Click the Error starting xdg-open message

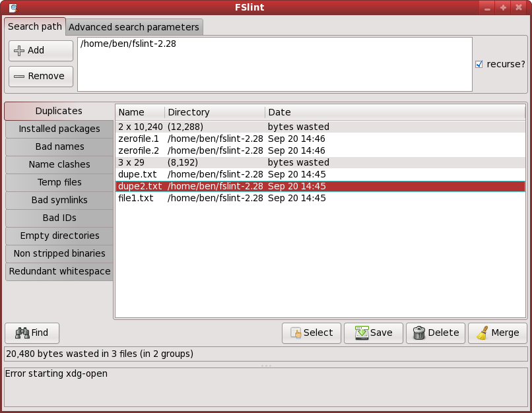[x=56, y=373]
